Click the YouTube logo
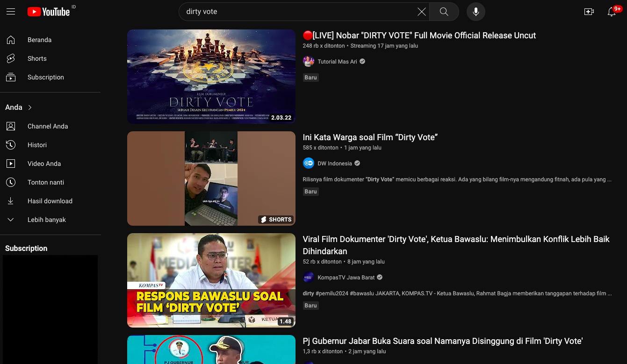Image resolution: width=627 pixels, height=364 pixels. pyautogui.click(x=49, y=12)
